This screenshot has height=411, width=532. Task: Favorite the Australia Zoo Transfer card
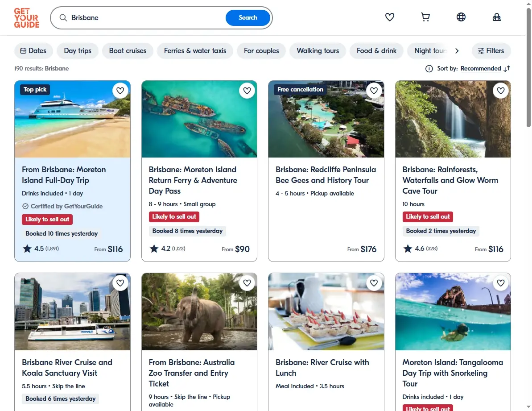tap(247, 283)
